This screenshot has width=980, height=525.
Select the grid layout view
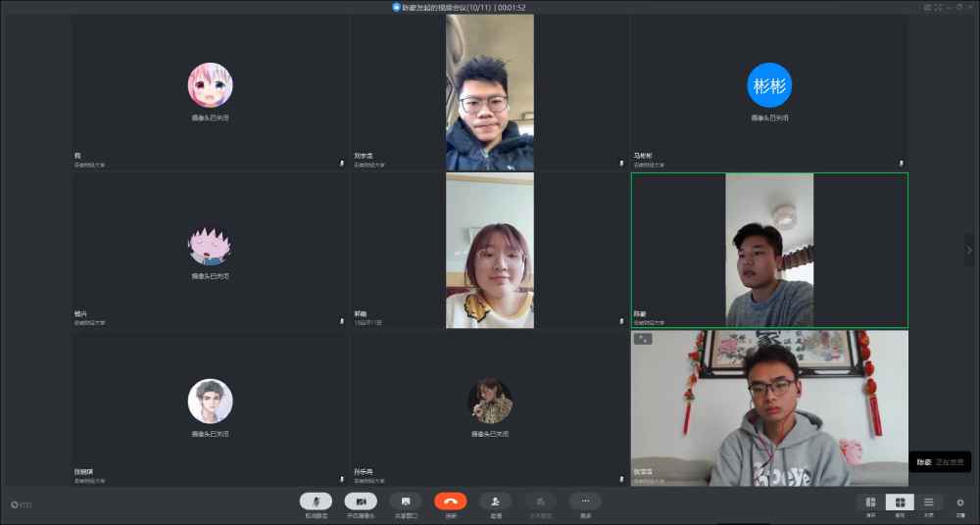click(900, 502)
